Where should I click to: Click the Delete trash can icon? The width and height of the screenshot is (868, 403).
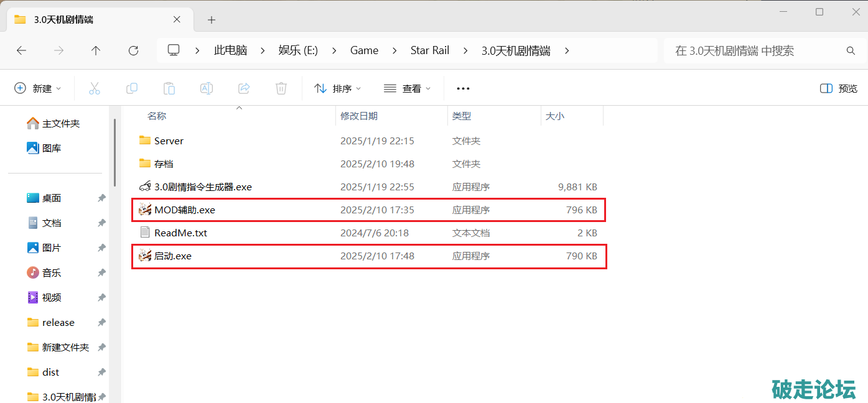281,88
